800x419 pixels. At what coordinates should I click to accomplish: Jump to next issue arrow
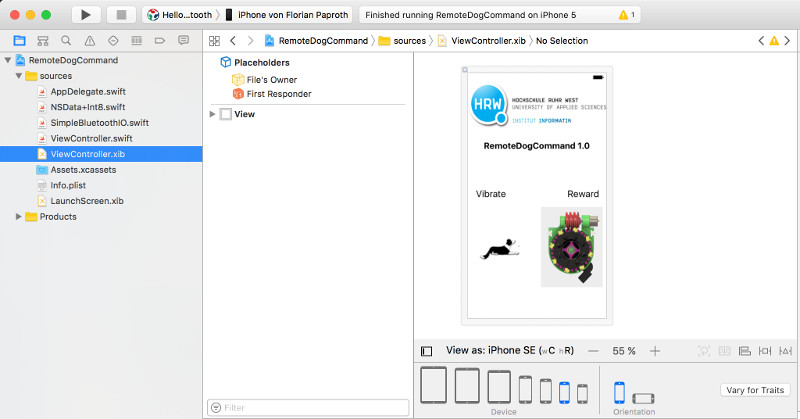[x=787, y=41]
